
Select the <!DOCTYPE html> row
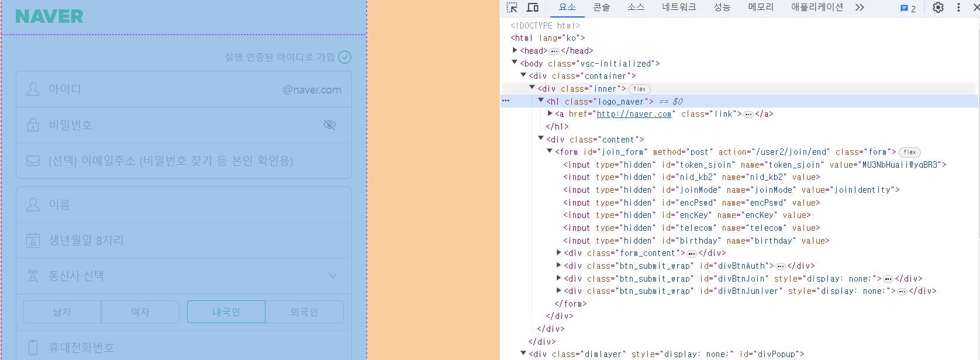pos(546,26)
